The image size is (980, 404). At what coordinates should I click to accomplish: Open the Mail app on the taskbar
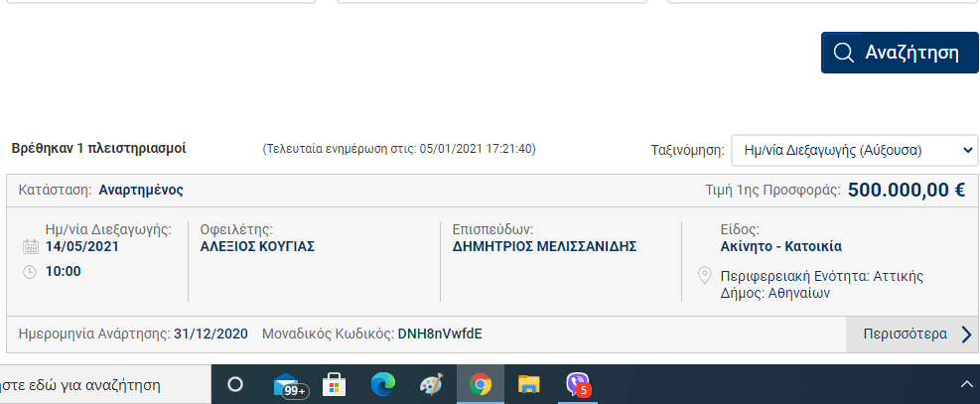pos(290,385)
